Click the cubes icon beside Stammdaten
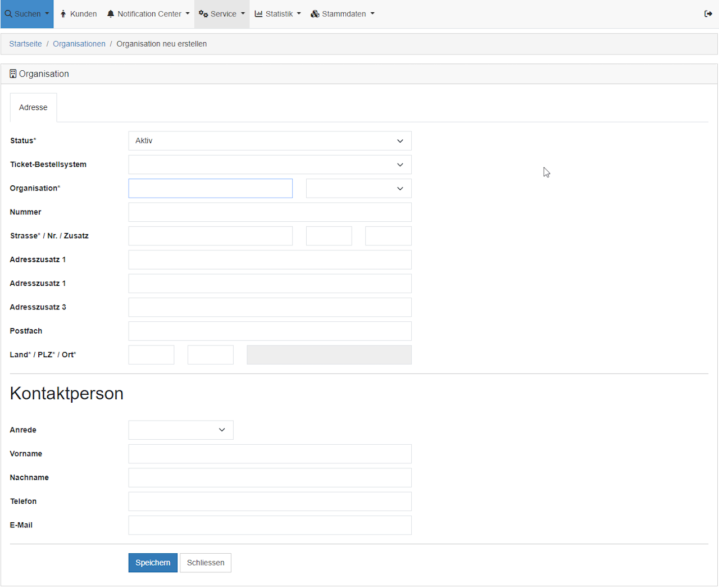719x588 pixels. point(315,14)
